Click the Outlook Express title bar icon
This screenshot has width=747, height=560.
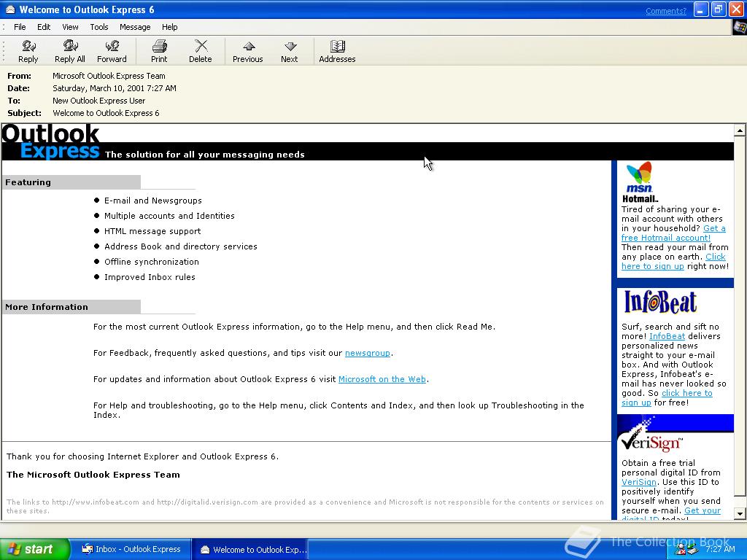coord(10,9)
